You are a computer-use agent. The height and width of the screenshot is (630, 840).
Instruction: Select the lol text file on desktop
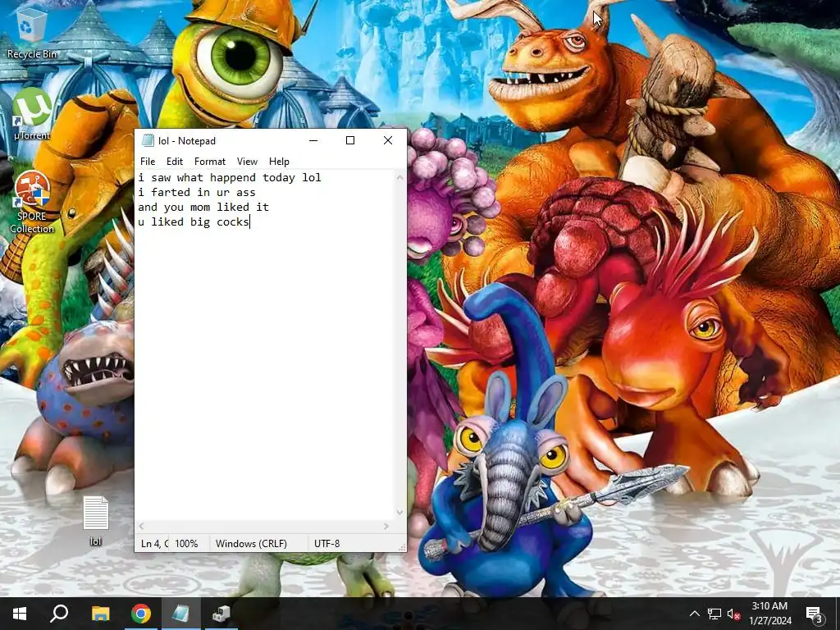(95, 521)
